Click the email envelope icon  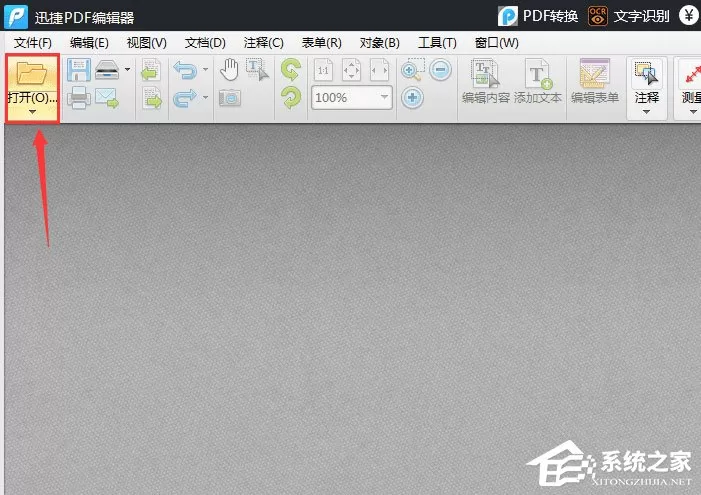click(x=106, y=98)
